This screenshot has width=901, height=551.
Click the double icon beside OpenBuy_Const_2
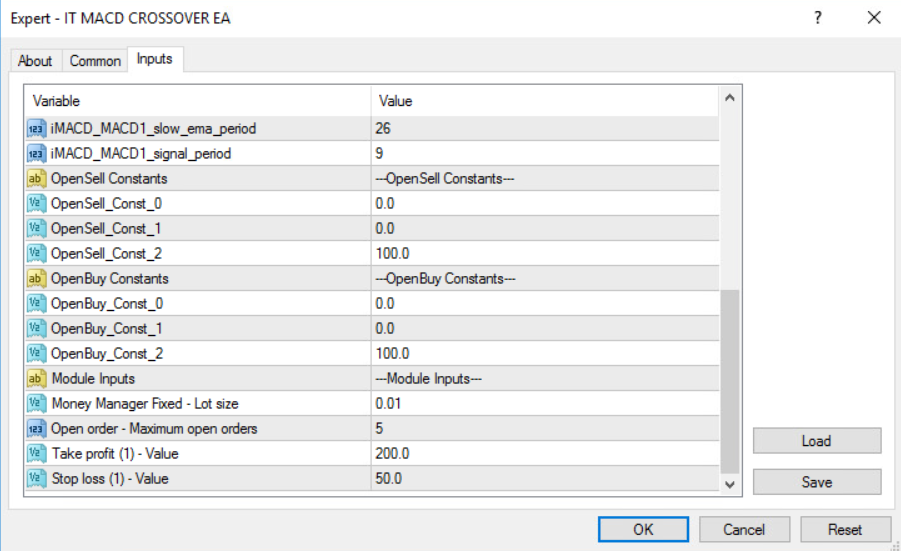point(36,354)
